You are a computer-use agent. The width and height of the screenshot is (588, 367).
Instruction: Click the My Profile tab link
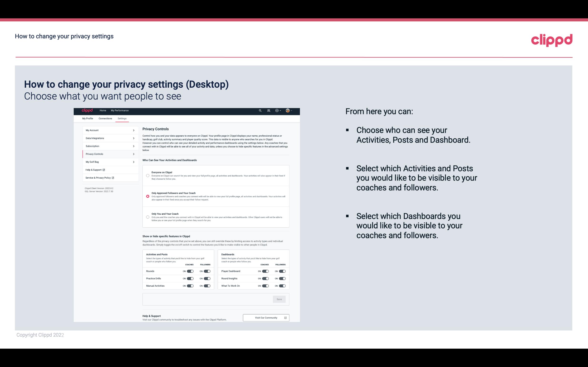88,118
